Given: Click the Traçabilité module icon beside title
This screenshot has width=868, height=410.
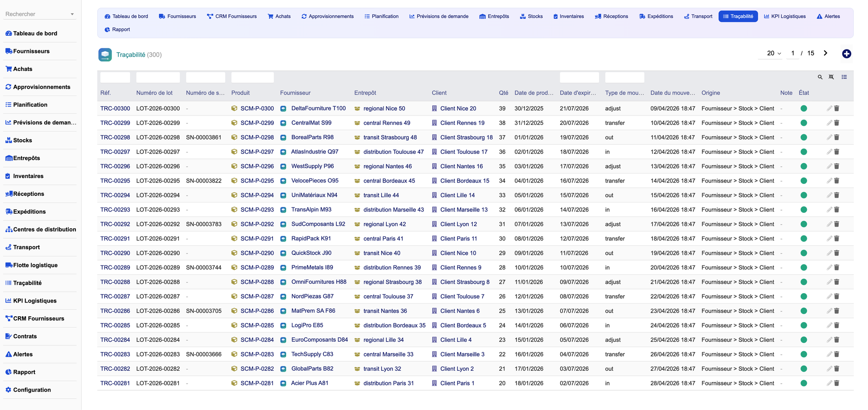Looking at the screenshot, I should (x=105, y=55).
